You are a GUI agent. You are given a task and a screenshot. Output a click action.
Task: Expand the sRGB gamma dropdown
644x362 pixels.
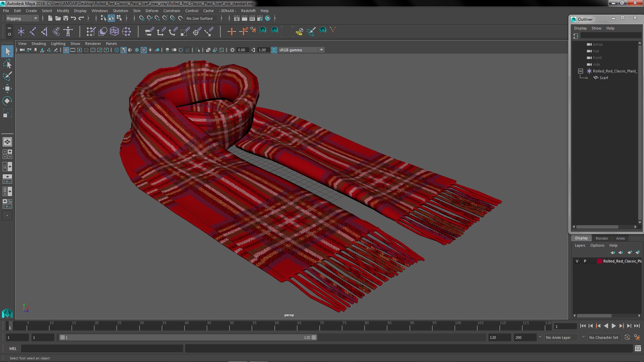321,50
